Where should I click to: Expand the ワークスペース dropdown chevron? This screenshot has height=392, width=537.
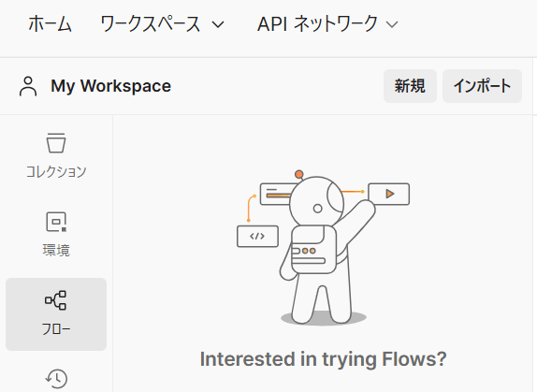click(x=218, y=24)
